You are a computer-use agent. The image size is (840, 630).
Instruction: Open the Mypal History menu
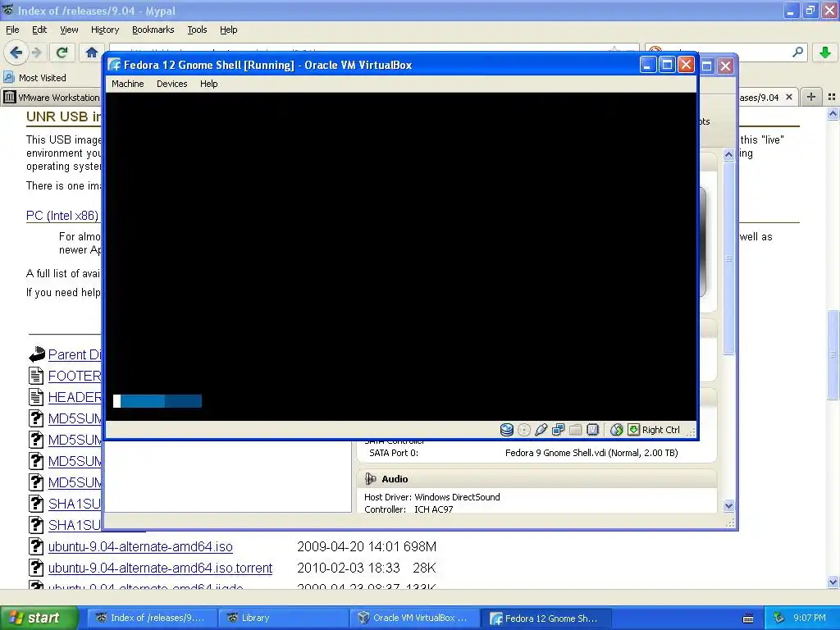pos(105,30)
